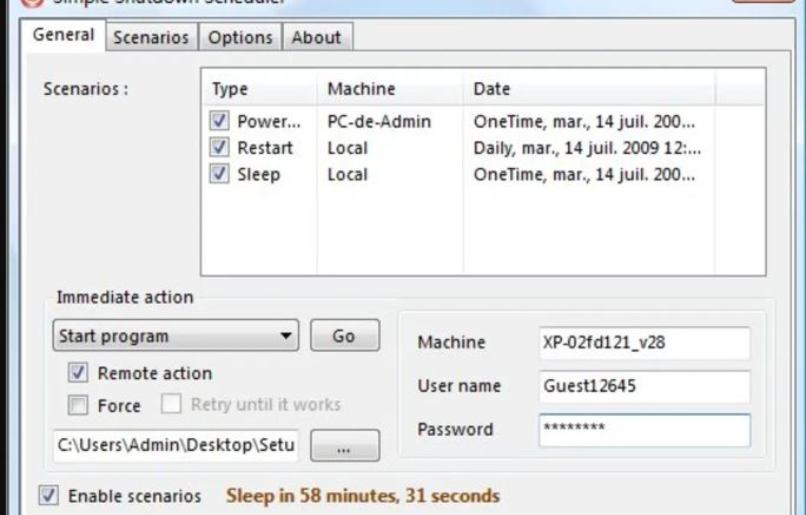This screenshot has height=515, width=806.
Task: Click the OneTime date cell in Sleep row
Action: [x=584, y=175]
